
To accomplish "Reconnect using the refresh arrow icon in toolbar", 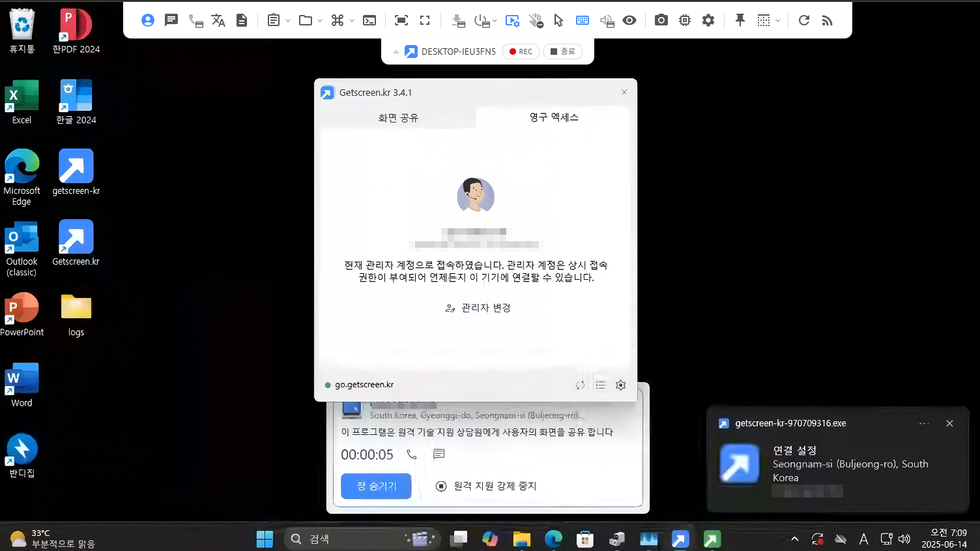I will [x=804, y=20].
